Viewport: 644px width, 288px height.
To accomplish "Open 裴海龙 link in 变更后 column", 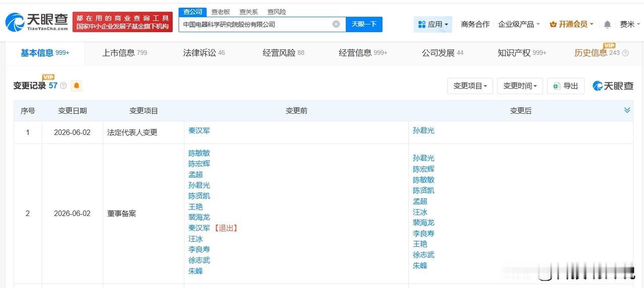I will coord(423,223).
